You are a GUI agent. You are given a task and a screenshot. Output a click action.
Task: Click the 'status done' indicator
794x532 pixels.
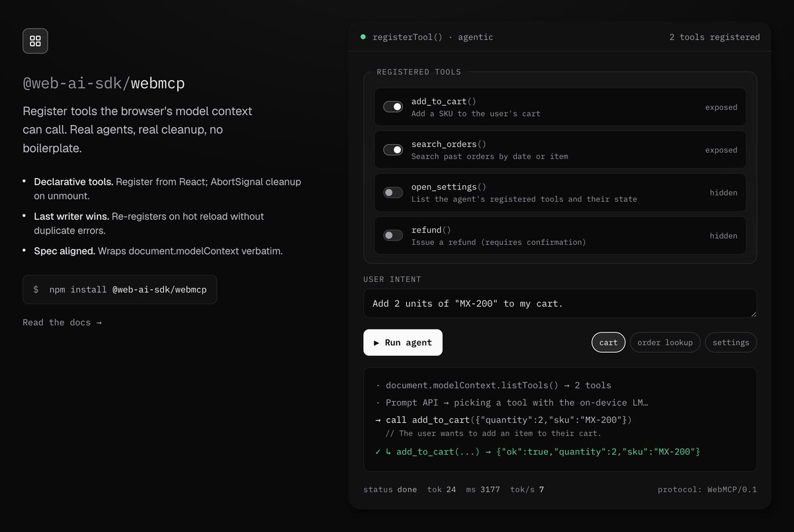(390, 490)
